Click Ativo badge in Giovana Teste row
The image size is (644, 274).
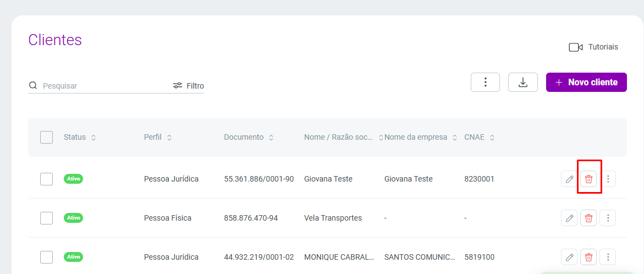(x=74, y=179)
